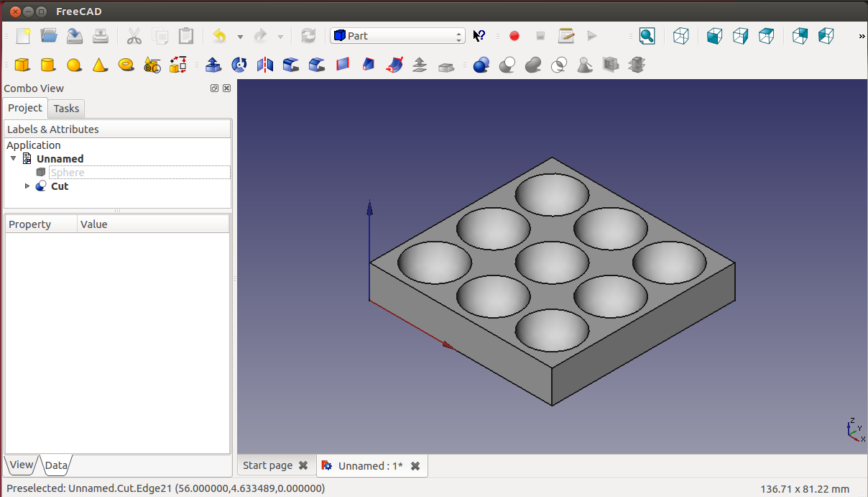Expand the Cut tree item
This screenshot has height=497, width=868.
[x=27, y=186]
